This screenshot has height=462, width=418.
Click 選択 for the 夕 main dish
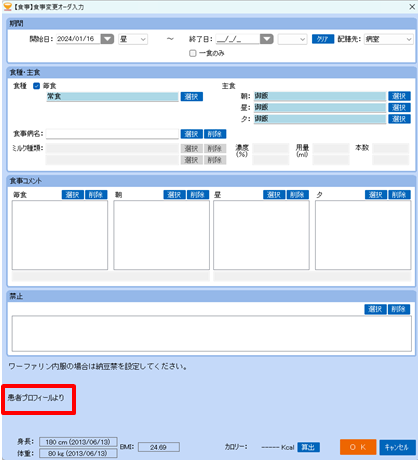399,119
